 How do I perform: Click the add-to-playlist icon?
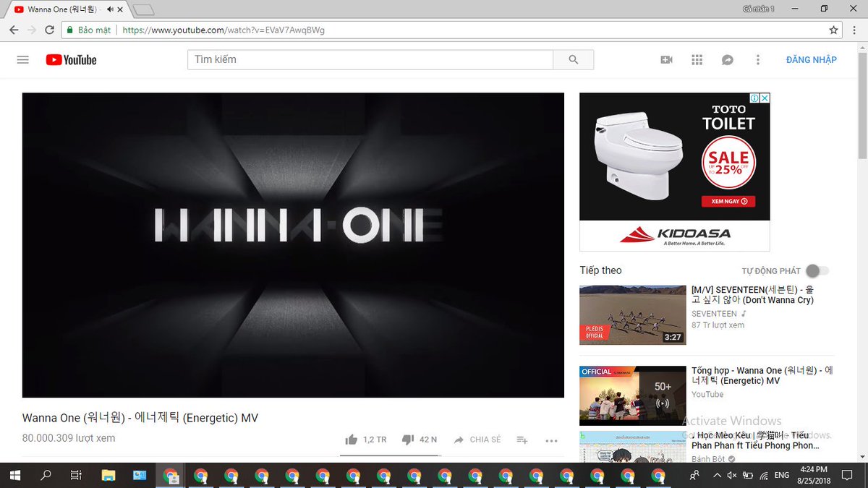click(522, 440)
